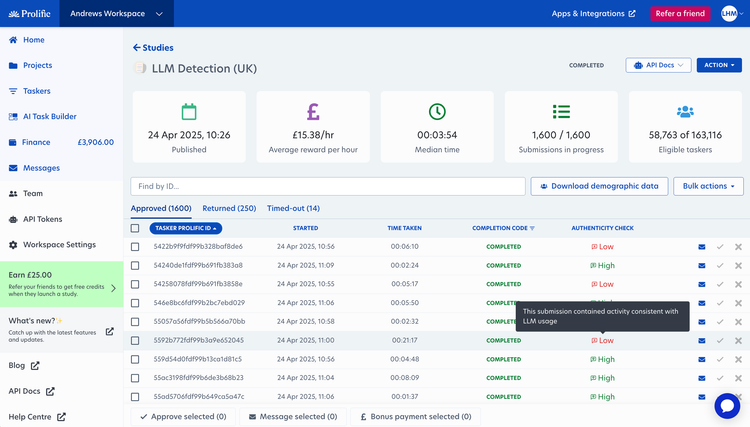Check the box for tasker 5422b9f9fdf99b328baf8de6
The width and height of the screenshot is (750, 427).
point(135,247)
